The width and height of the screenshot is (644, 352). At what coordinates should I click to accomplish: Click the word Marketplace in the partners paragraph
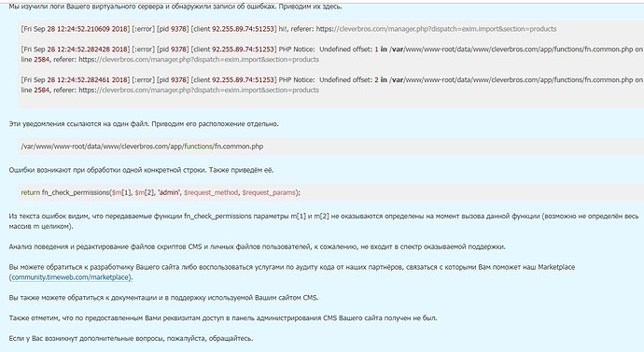click(556, 267)
